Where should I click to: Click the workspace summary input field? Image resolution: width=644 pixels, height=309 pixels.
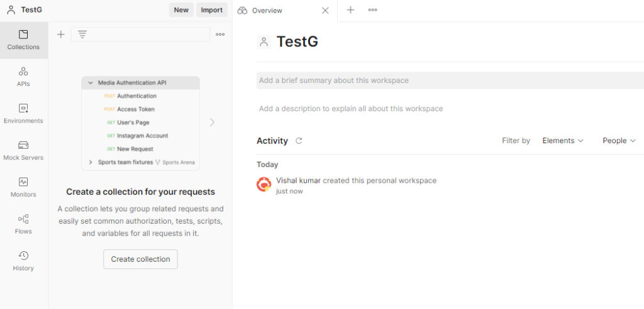pos(450,80)
